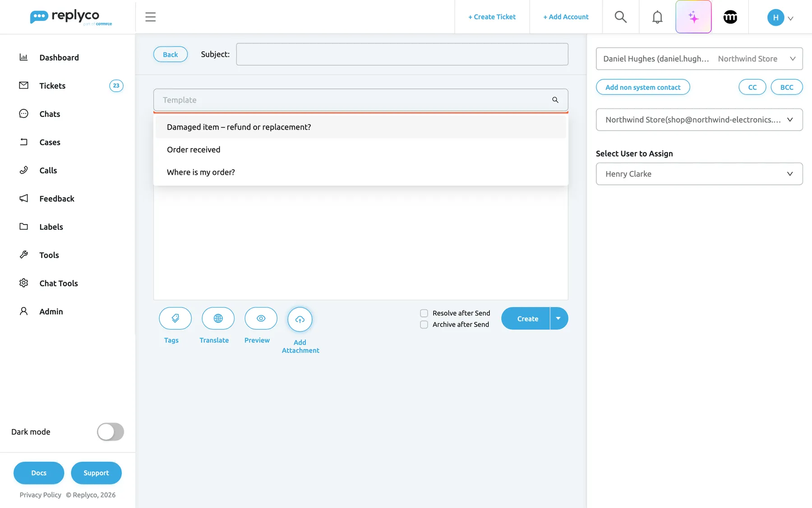Screen dimensions: 812x508
Task: Click the Support button
Action: click(96, 473)
